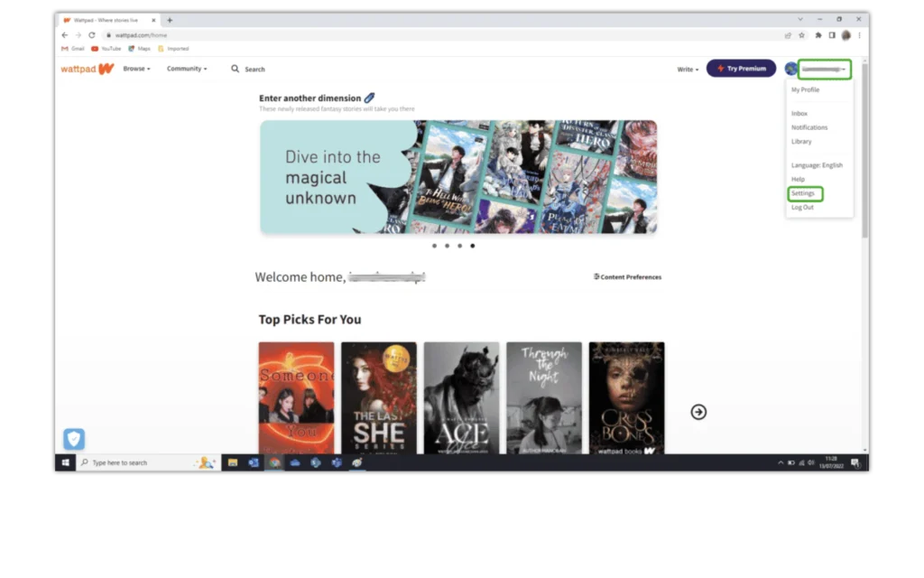Open the Someone You book cover
Screen dimensions: 924x578
pyautogui.click(x=296, y=398)
